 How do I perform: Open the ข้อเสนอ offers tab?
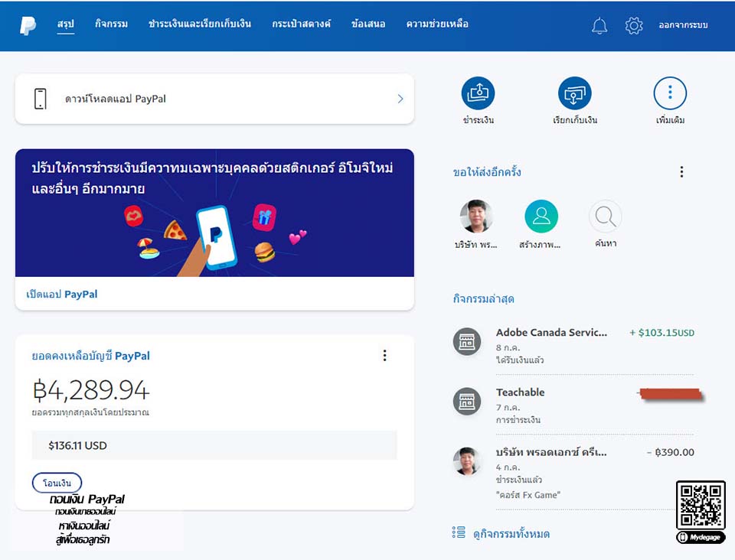(368, 24)
